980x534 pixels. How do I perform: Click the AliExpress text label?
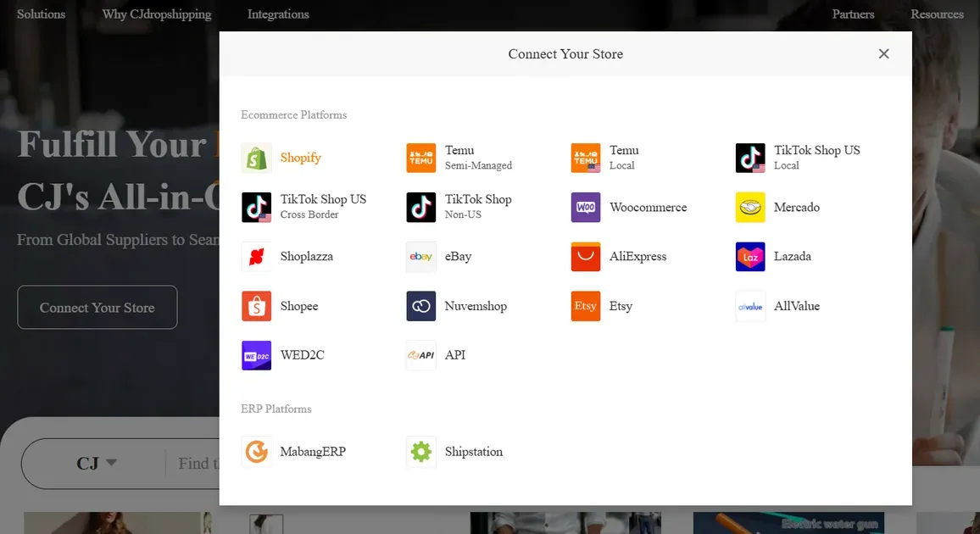click(x=638, y=257)
